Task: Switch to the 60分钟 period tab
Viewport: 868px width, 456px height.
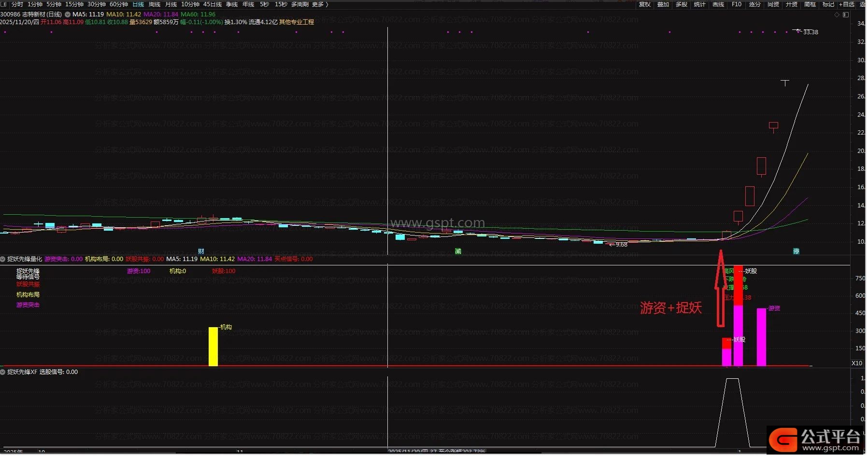Action: 119,4
